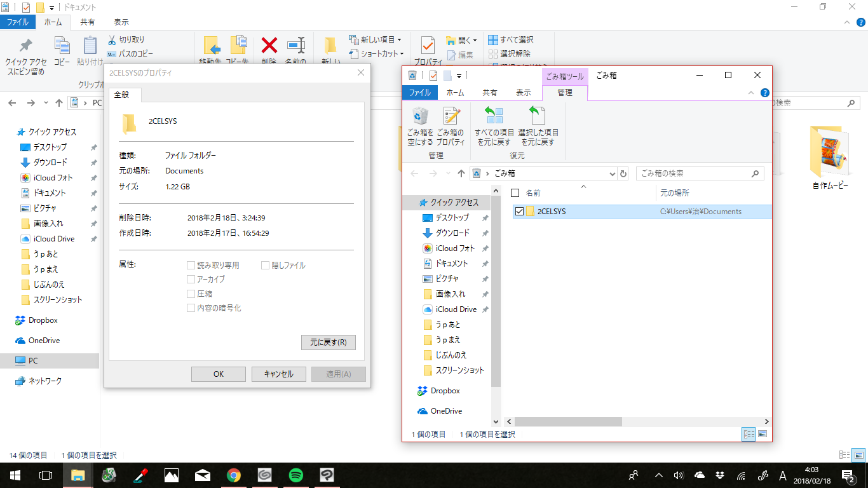This screenshot has height=488, width=868.
Task: Uncheck the 2CELSYS item checkbox
Action: click(520, 212)
